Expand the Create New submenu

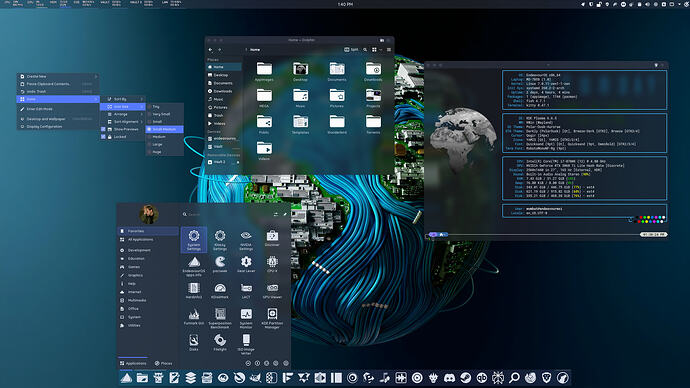click(x=58, y=77)
